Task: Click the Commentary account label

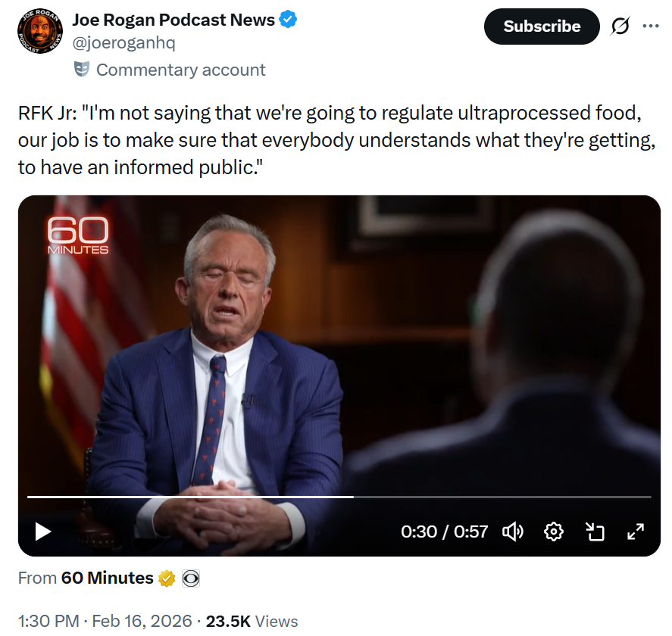Action: (x=180, y=70)
